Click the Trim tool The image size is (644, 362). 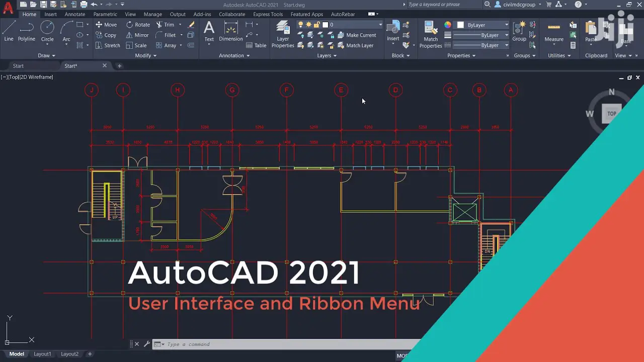tap(165, 25)
